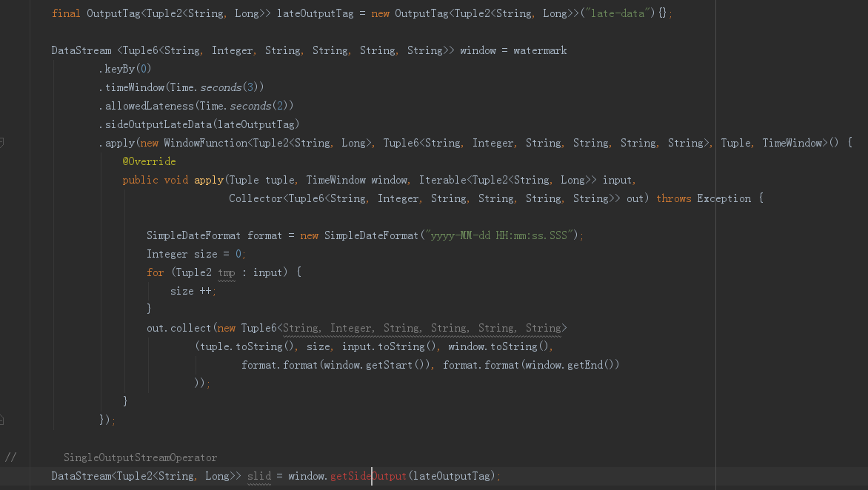868x490 pixels.
Task: Collapse the fold marker beside .apply WindowFunction line
Action: click(2, 143)
